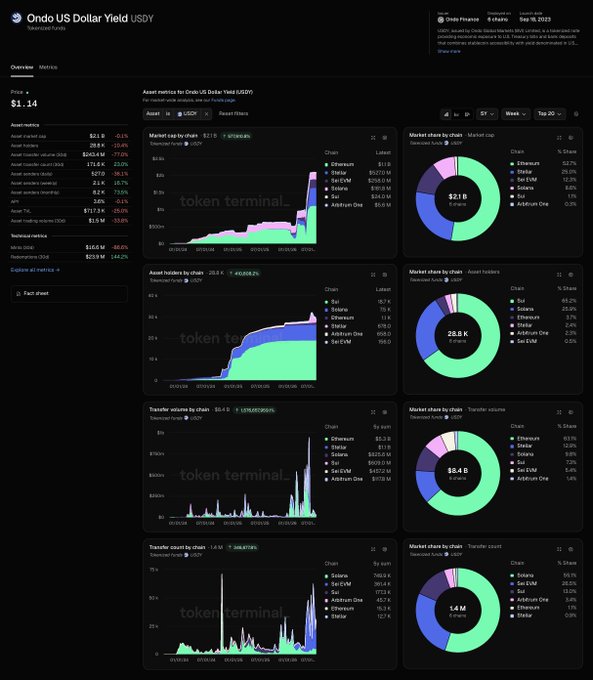Screen dimensions: 593x680
Task: Open the Week interval dropdown
Action: [515, 114]
